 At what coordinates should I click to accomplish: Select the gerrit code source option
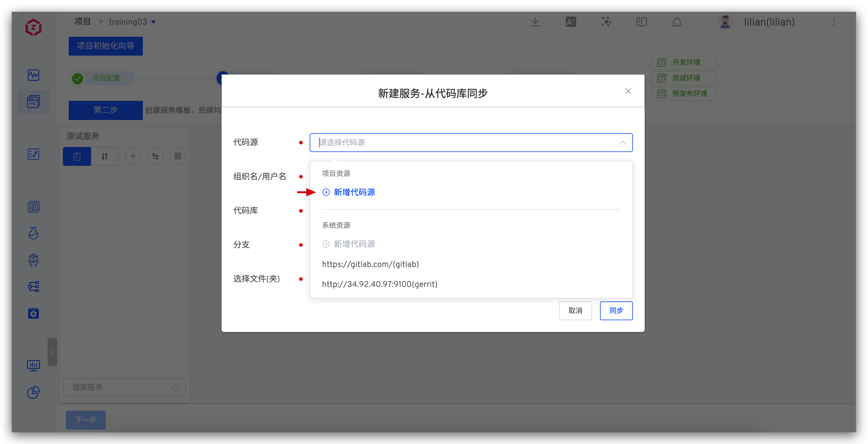point(379,284)
